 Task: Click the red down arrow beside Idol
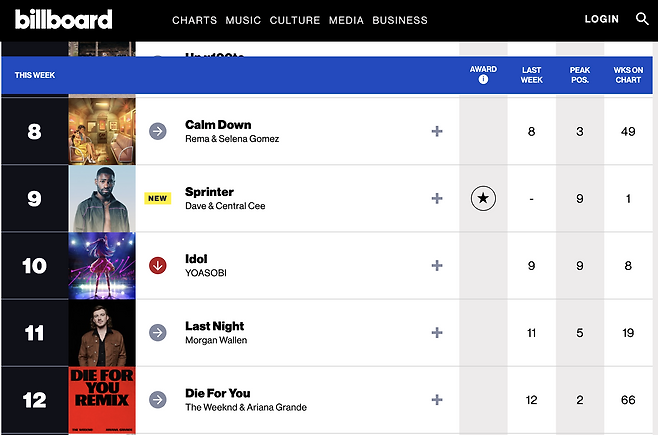(157, 265)
